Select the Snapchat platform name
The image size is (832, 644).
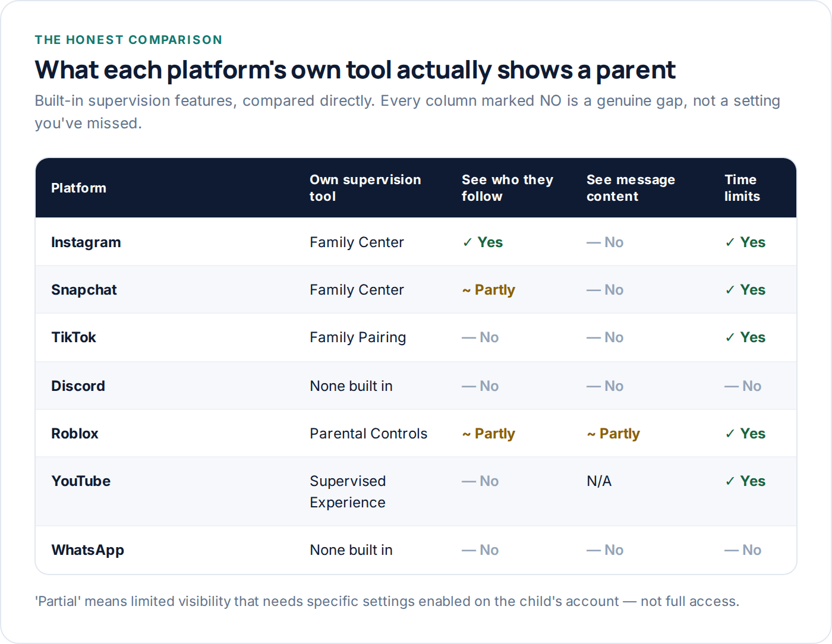pyautogui.click(x=84, y=290)
